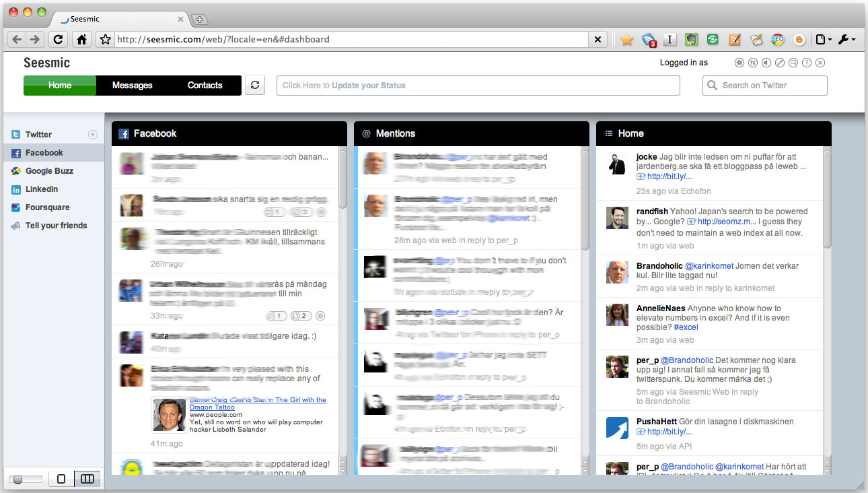This screenshot has height=493, width=868.
Task: Open LinkedIn in the sidebar
Action: pyautogui.click(x=54, y=189)
